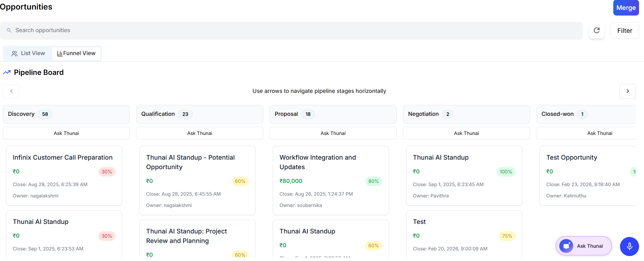Click the 75% probability badge
The height and width of the screenshot is (261, 644).
pos(507,236)
